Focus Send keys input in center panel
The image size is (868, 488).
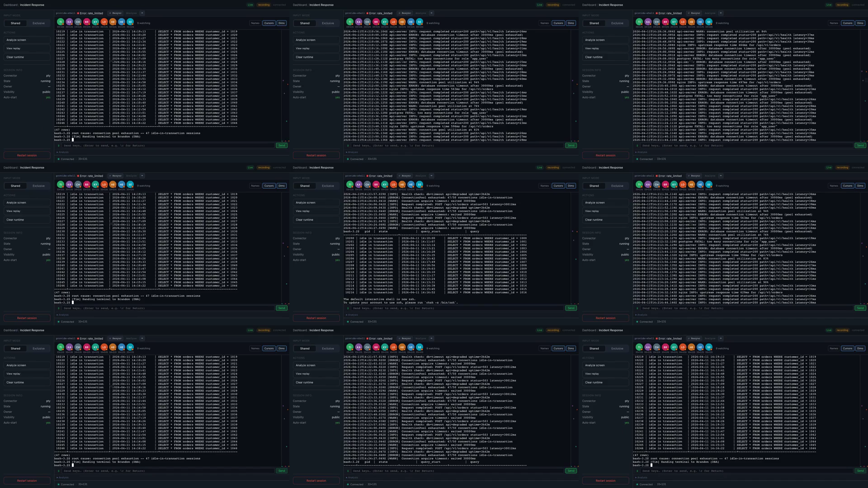[x=457, y=308]
